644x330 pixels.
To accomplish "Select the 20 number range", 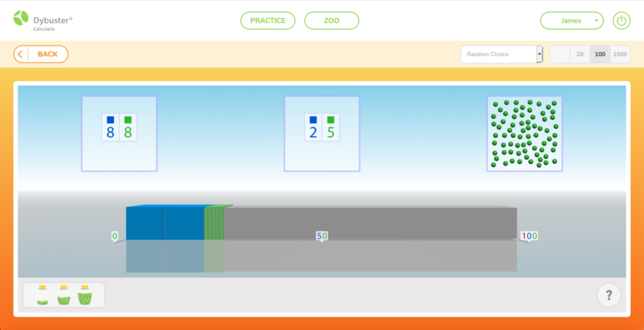I will tap(580, 54).
